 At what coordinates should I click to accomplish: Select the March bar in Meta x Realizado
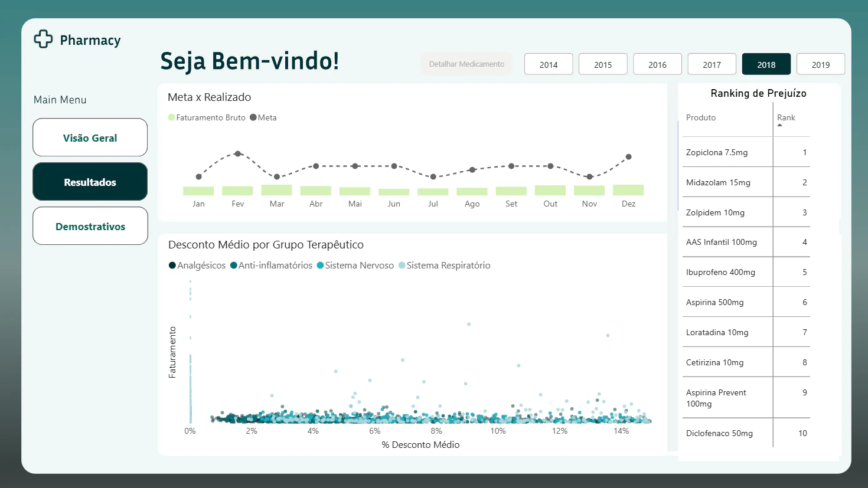(x=276, y=190)
